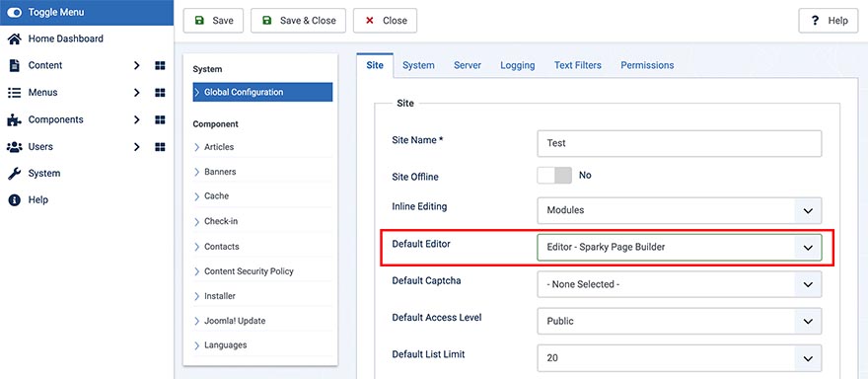Click the Content label in the sidebar
868x379 pixels.
coord(45,65)
